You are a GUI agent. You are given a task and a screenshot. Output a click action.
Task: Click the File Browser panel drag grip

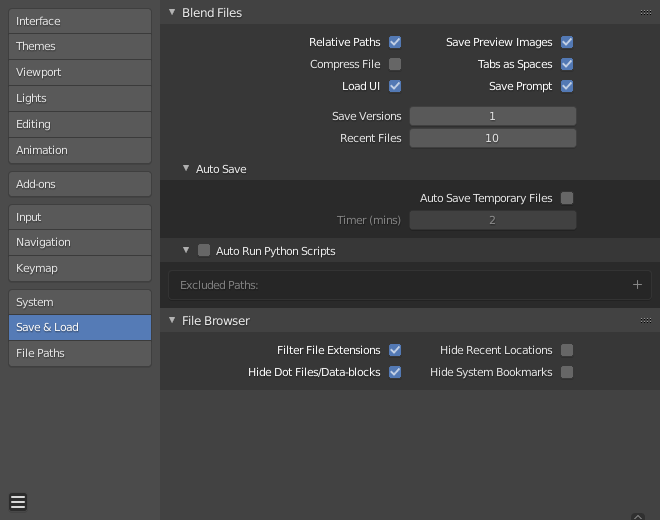click(x=646, y=321)
